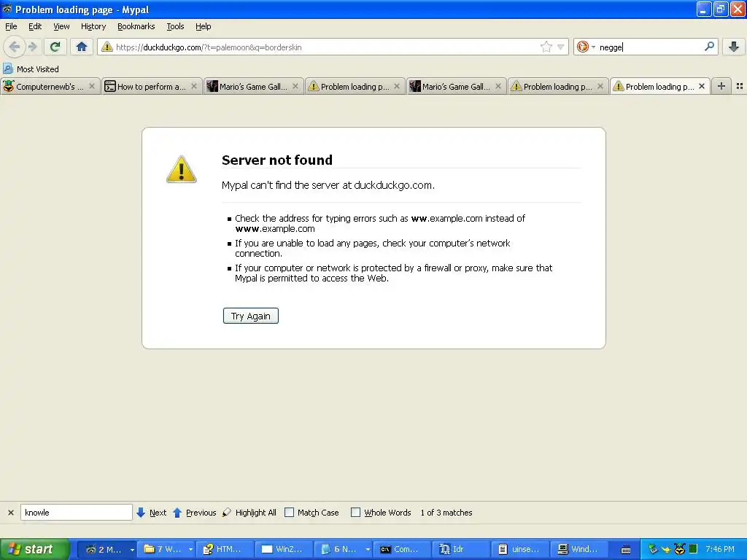Open the Home page button
The image size is (747, 560).
[x=82, y=47]
